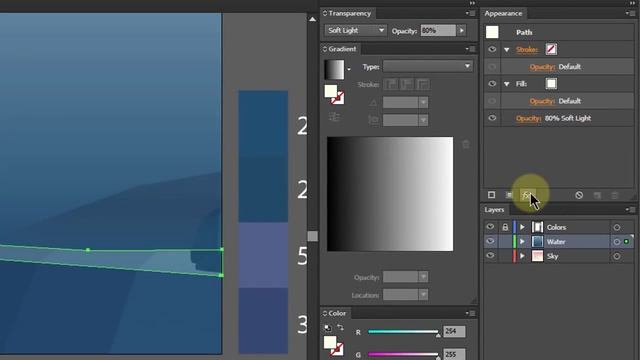This screenshot has width=640, height=360.
Task: Click Stroke none swatch in Appearance
Action: tap(551, 49)
